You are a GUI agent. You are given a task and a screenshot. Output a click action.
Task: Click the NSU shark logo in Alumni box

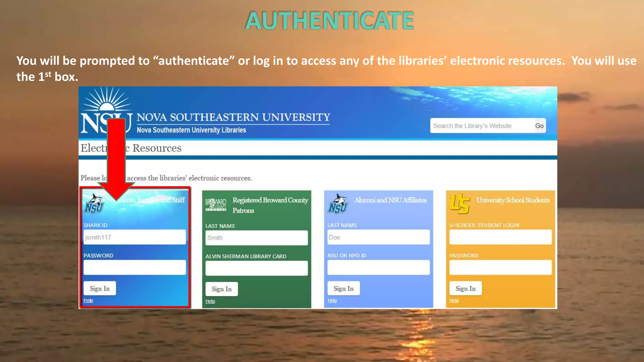tap(338, 204)
